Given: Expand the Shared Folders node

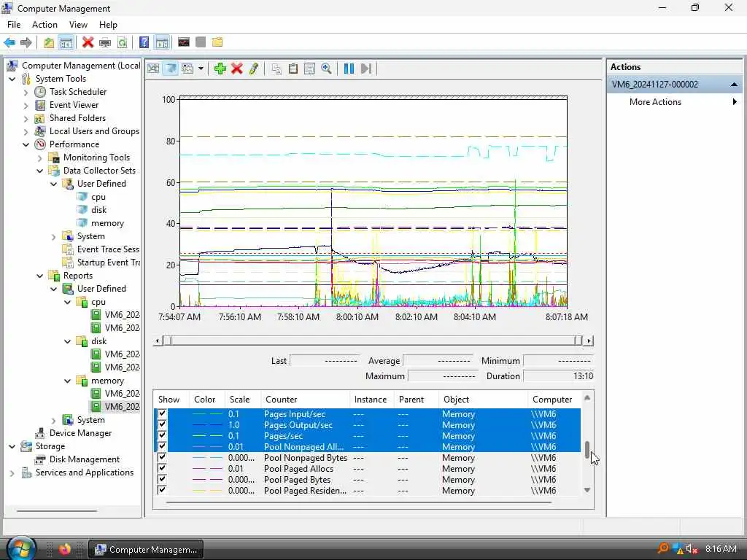Looking at the screenshot, I should [x=26, y=119].
